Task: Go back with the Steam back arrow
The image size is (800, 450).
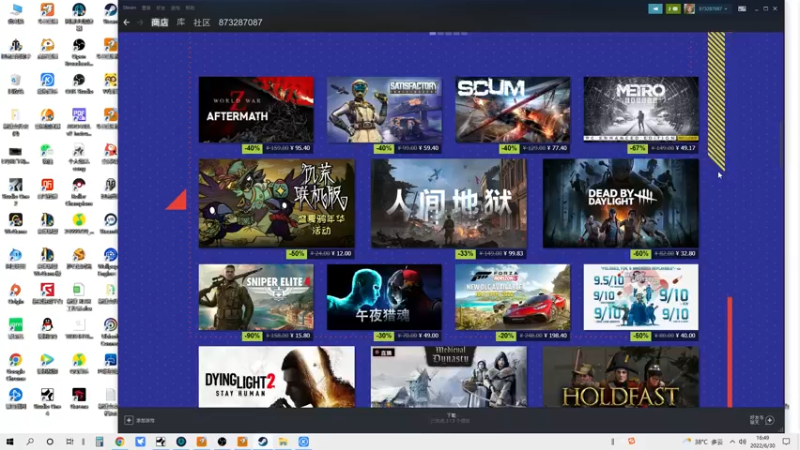Action: pos(127,22)
